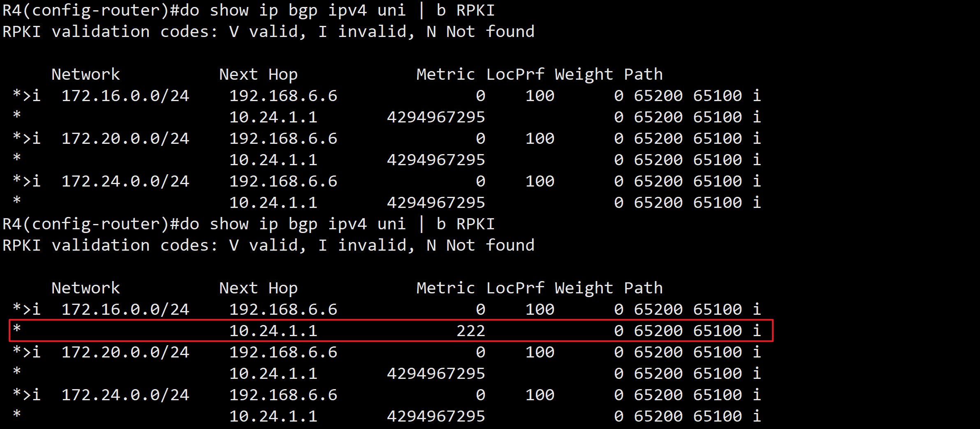Click the upper 'RPKI validation codes' line
This screenshot has height=429, width=980.
click(x=269, y=32)
